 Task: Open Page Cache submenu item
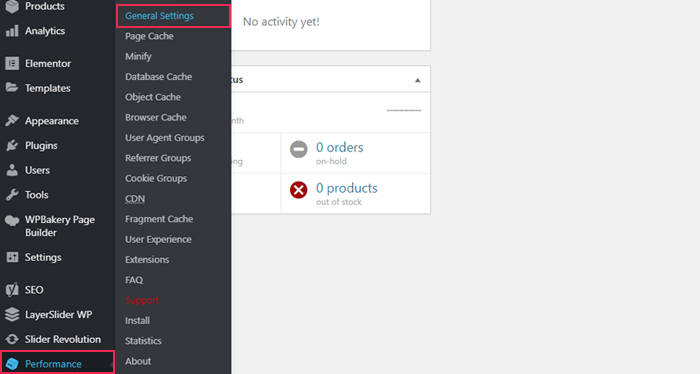click(x=149, y=36)
